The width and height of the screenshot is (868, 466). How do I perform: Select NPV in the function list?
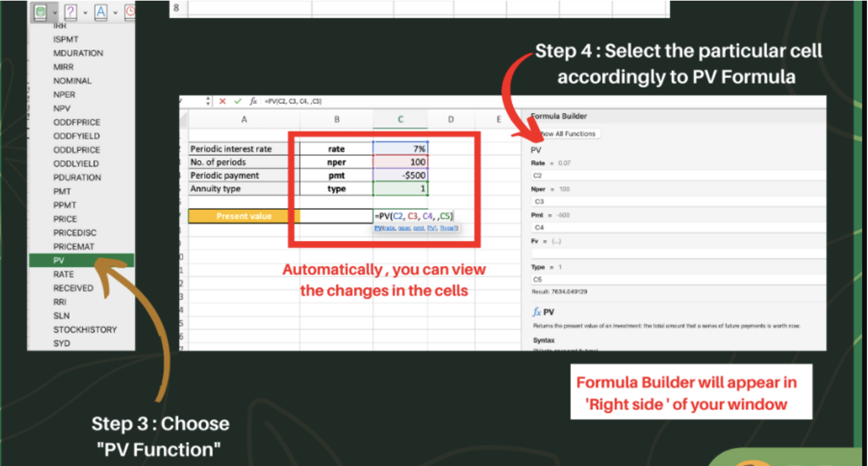click(x=62, y=108)
